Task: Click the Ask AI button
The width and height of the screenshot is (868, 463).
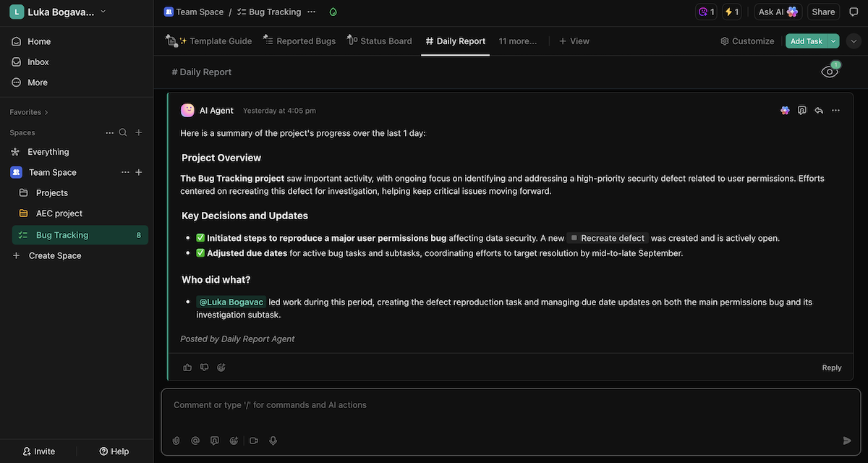Action: [x=778, y=12]
